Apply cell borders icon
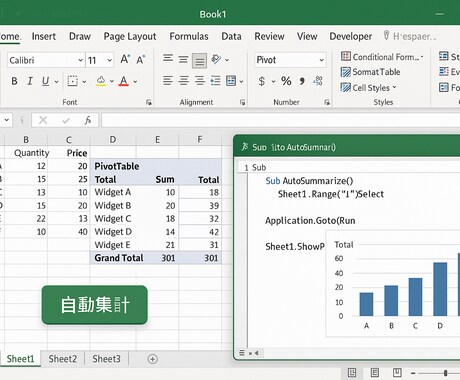 click(72, 81)
